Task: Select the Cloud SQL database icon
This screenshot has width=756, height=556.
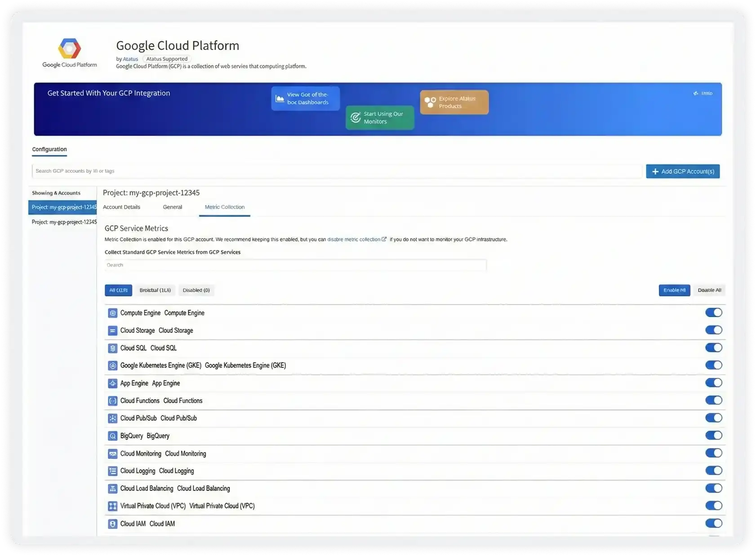Action: point(112,348)
